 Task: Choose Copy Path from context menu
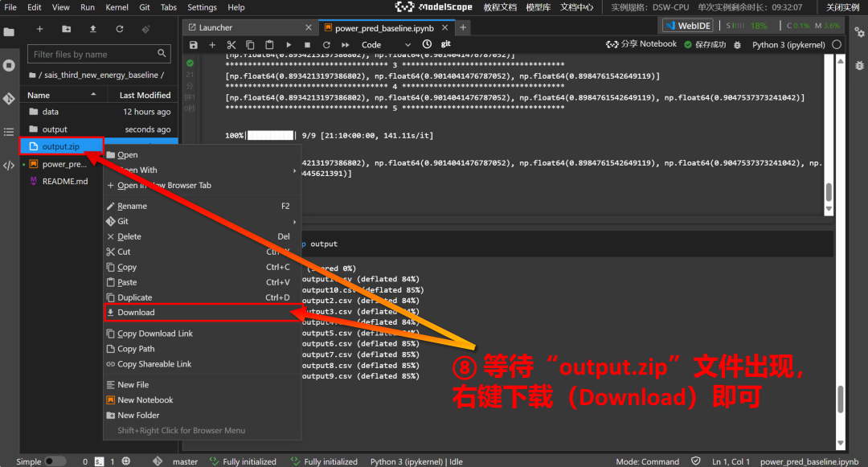[x=202, y=349]
